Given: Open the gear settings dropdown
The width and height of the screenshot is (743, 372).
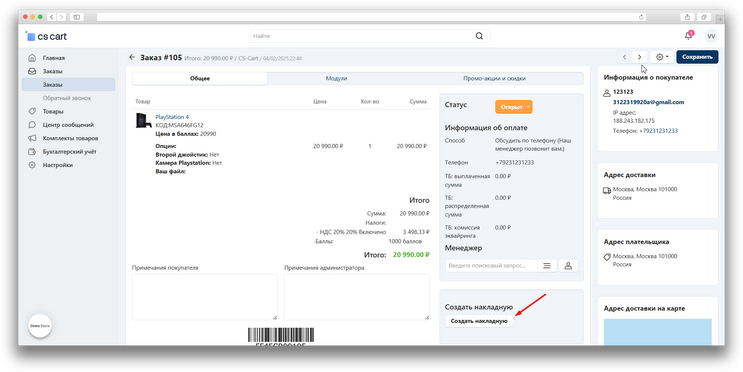Looking at the screenshot, I should pos(662,57).
